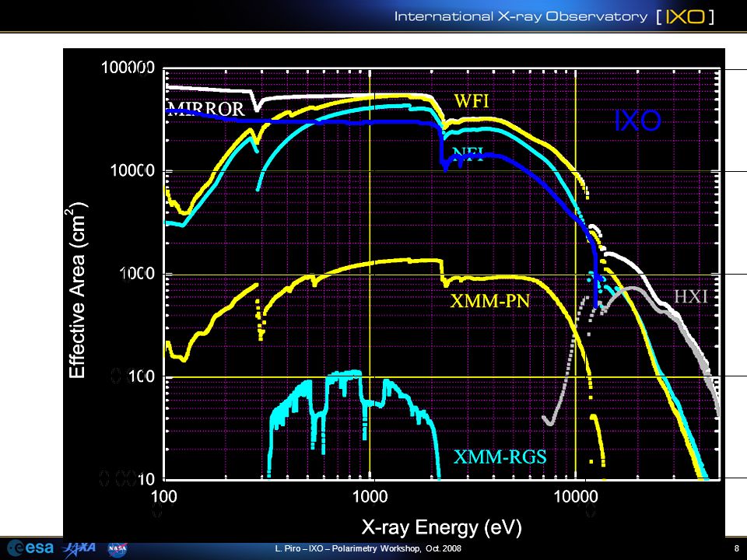The width and height of the screenshot is (747, 560).
Task: Click the blue 'IXO' chart label
Action: point(637,121)
